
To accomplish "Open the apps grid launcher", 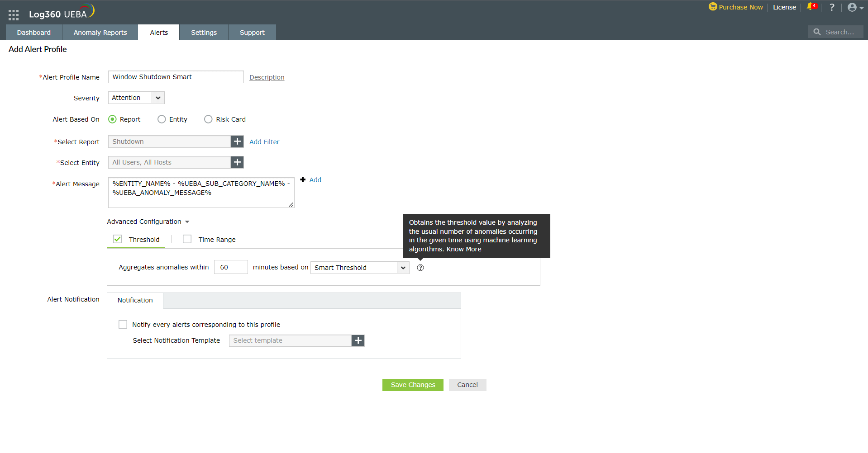I will click(13, 14).
